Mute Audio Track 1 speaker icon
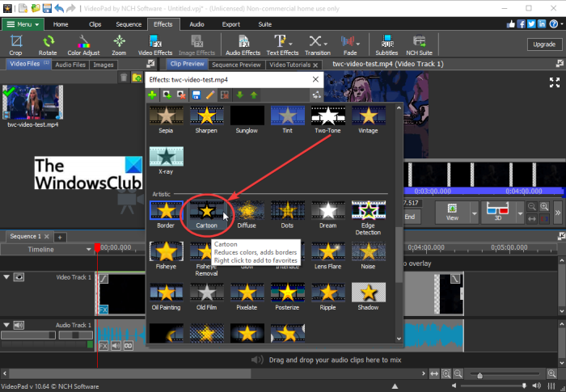 [19, 325]
